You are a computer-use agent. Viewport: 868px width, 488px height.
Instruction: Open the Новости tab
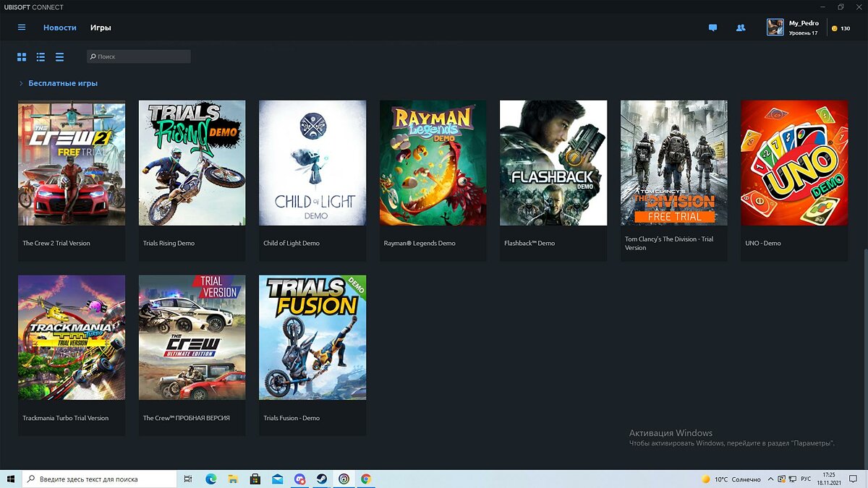(x=59, y=27)
